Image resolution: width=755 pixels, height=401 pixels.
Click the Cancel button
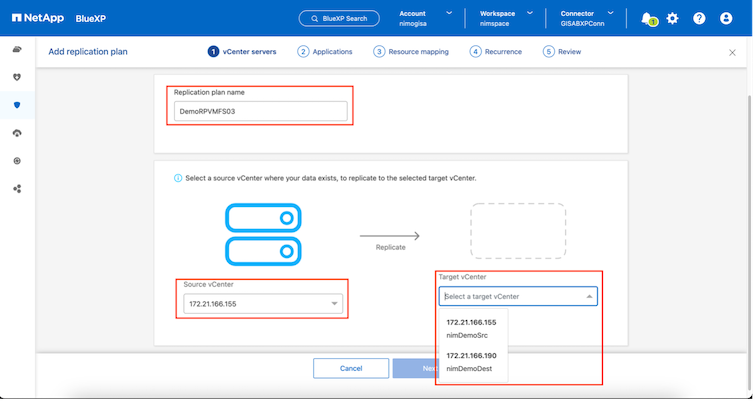tap(350, 368)
